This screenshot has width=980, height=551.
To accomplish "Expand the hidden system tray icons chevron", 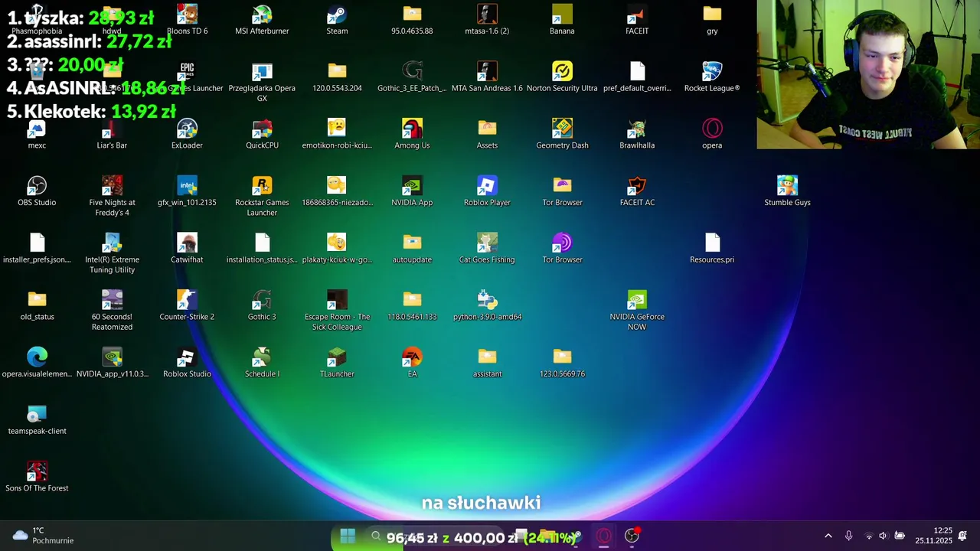I will pos(828,536).
